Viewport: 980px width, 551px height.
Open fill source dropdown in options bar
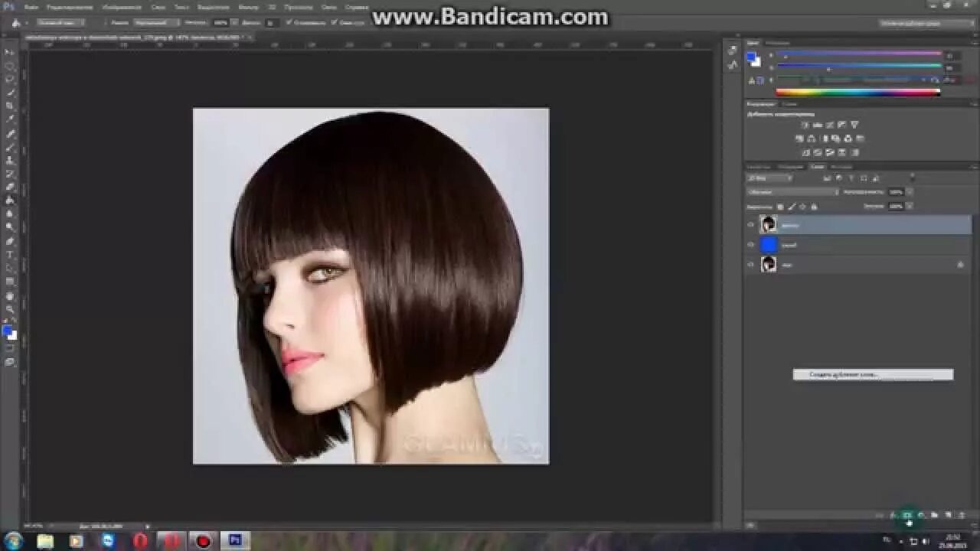[60, 23]
